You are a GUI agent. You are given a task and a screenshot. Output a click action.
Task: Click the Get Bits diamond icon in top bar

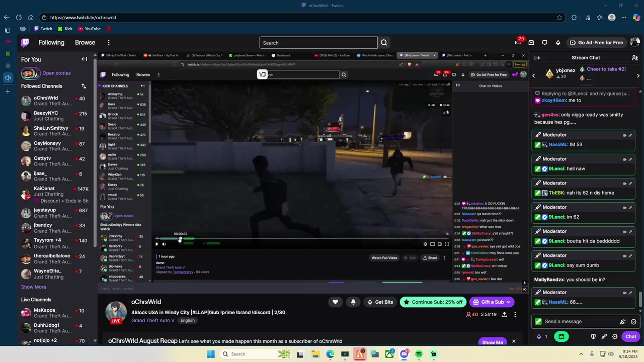[x=558, y=43]
